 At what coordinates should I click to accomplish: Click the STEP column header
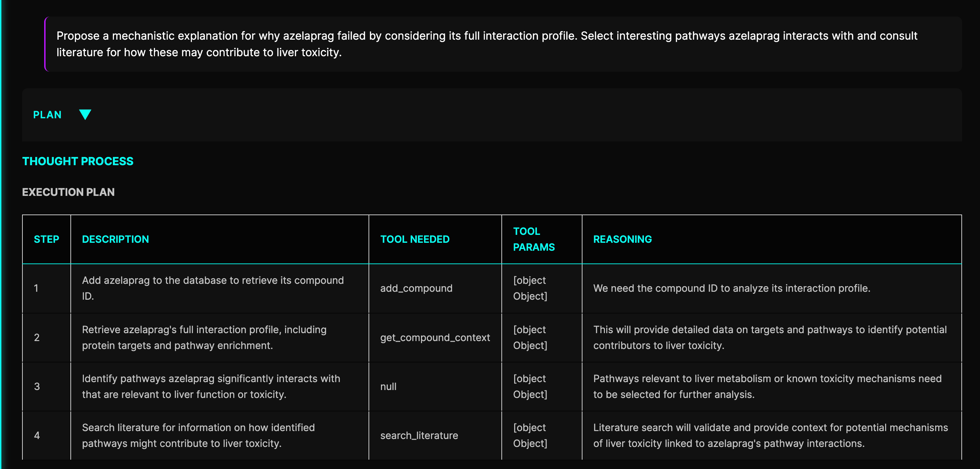coord(47,239)
